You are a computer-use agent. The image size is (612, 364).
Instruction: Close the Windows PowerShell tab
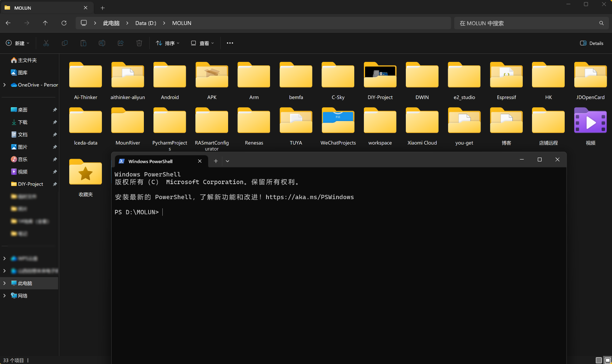click(x=200, y=161)
